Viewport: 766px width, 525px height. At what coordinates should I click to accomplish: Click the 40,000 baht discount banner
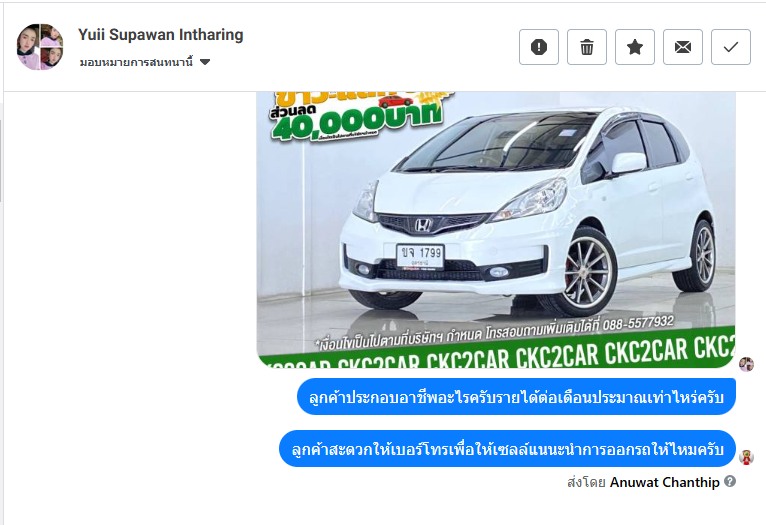click(358, 117)
